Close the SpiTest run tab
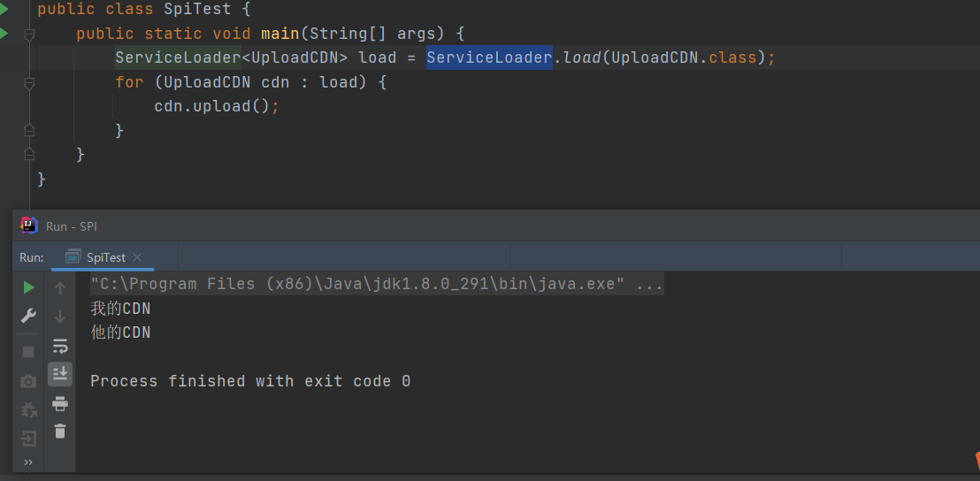The height and width of the screenshot is (481, 980). point(137,257)
